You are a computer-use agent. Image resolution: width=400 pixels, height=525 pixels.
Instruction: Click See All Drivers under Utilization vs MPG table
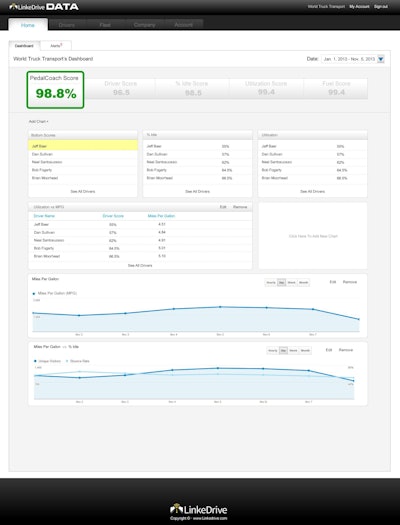(x=140, y=266)
